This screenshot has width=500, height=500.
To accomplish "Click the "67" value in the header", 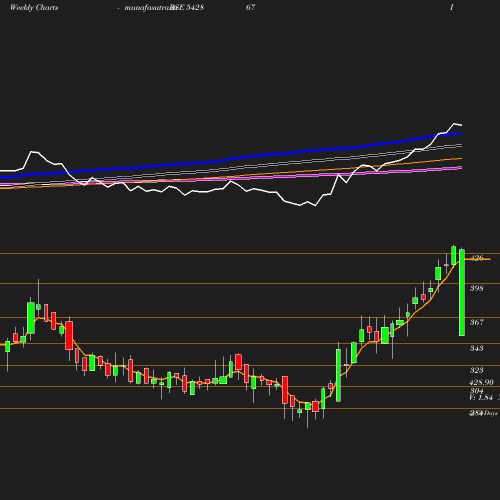I will point(251,7).
